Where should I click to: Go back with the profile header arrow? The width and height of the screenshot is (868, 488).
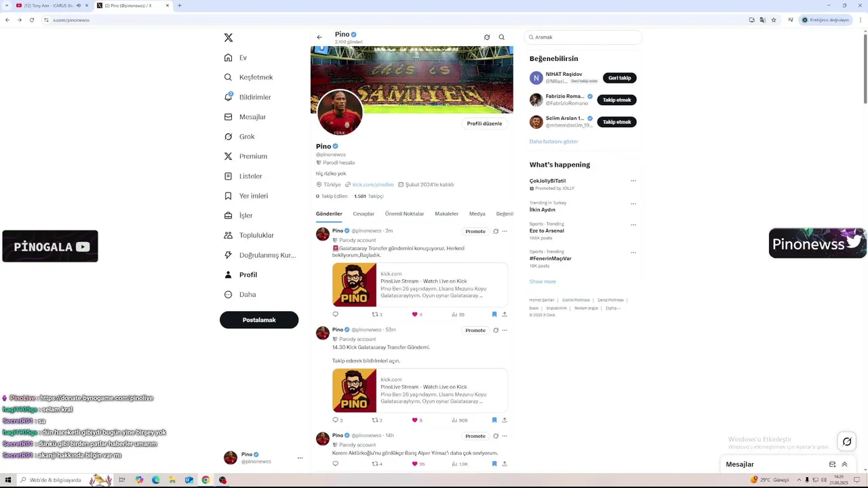(319, 37)
